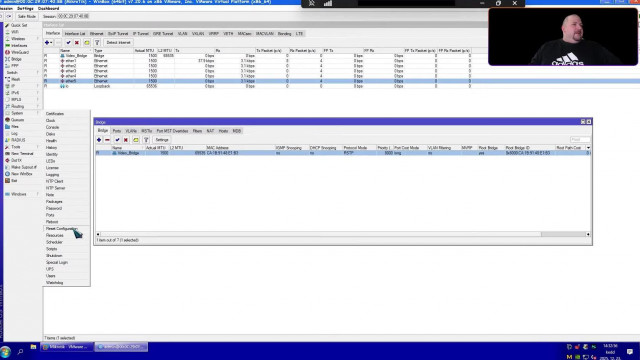Viewport: 640px width, 360px height.
Task: Open Dot1X from the sidebar
Action: 16,160
